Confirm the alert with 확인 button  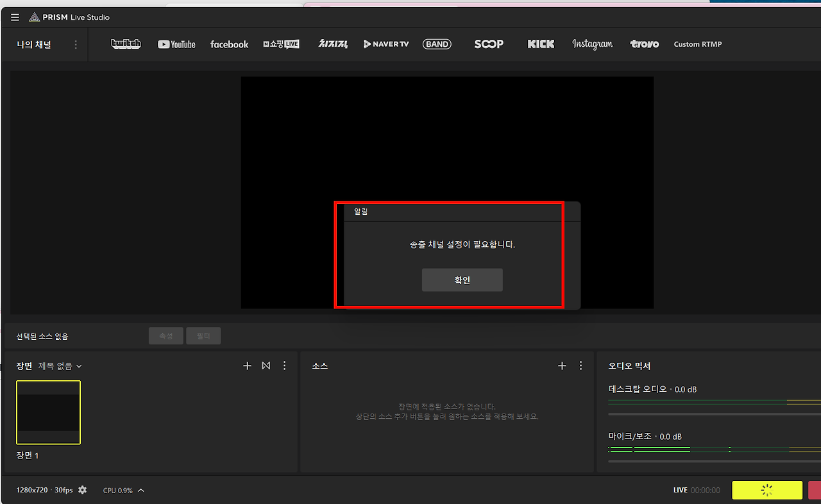[x=462, y=280]
